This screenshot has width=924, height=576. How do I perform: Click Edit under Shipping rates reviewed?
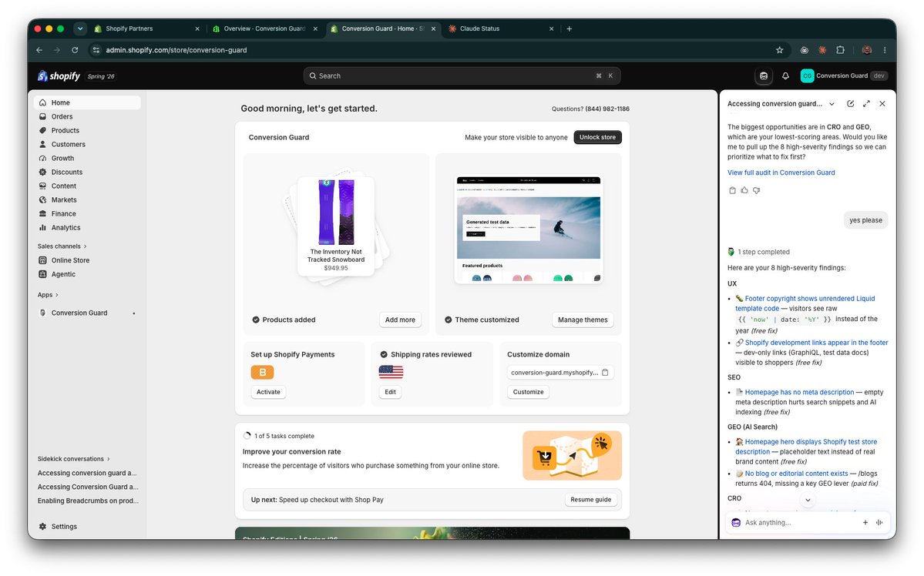coord(390,392)
